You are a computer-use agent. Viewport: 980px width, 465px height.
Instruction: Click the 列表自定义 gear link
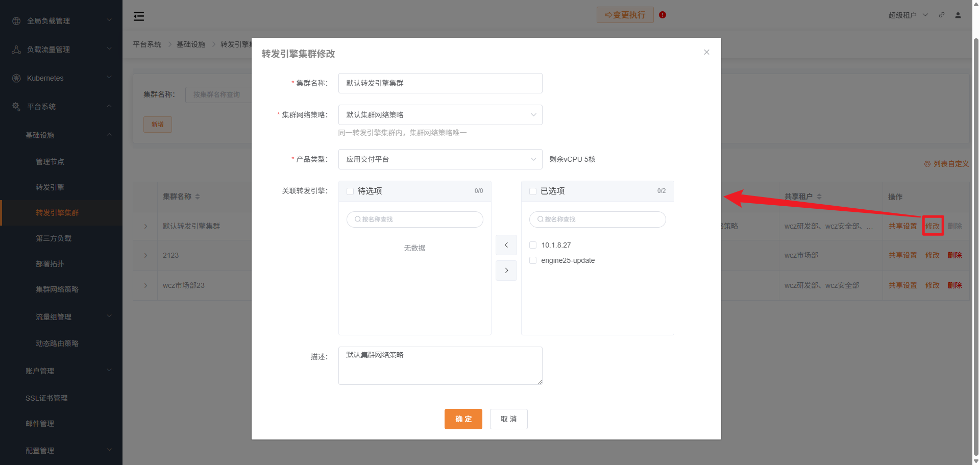pyautogui.click(x=946, y=164)
